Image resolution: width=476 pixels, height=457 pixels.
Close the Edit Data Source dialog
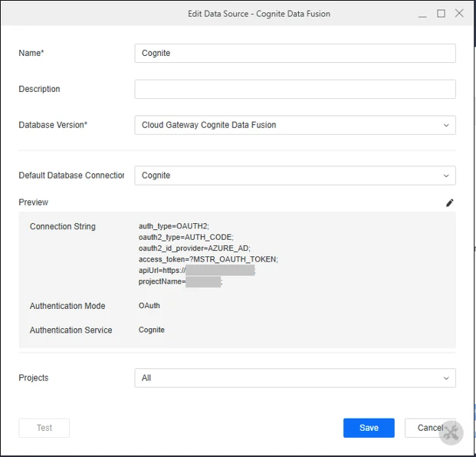(x=459, y=14)
